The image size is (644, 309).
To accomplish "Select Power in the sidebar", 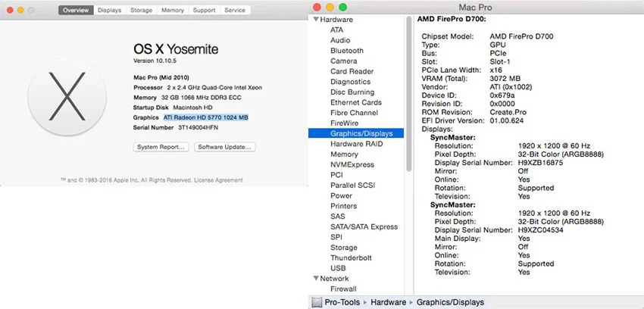I will tap(341, 195).
